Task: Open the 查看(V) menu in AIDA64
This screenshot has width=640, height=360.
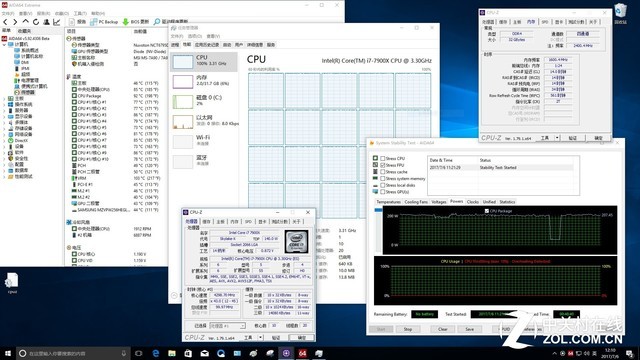Action: pos(25,13)
